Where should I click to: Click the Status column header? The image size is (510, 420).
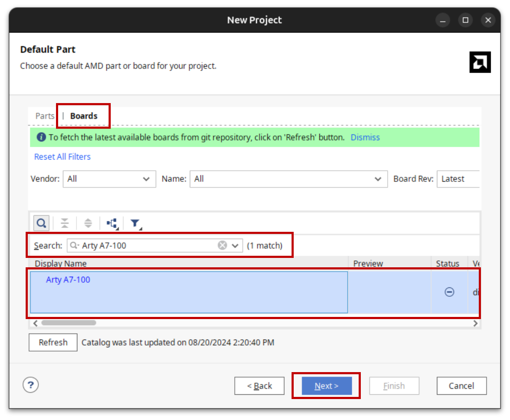click(x=449, y=263)
